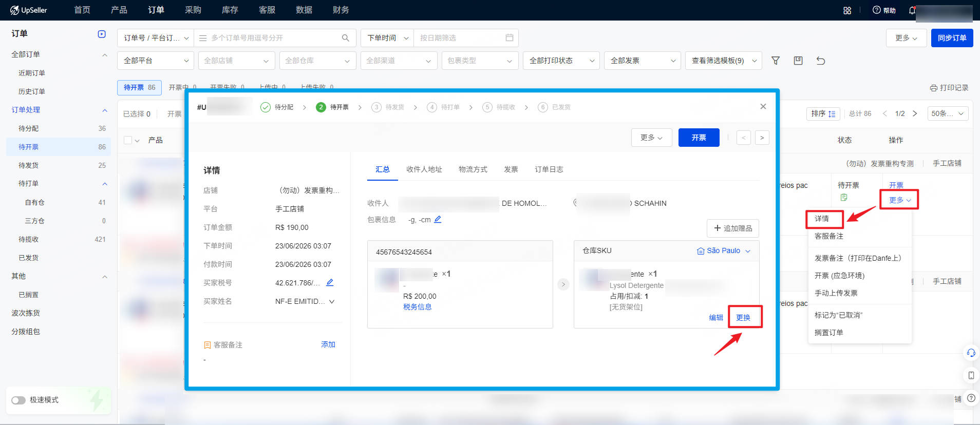Open the São Paulo warehouse dropdown

point(723,250)
